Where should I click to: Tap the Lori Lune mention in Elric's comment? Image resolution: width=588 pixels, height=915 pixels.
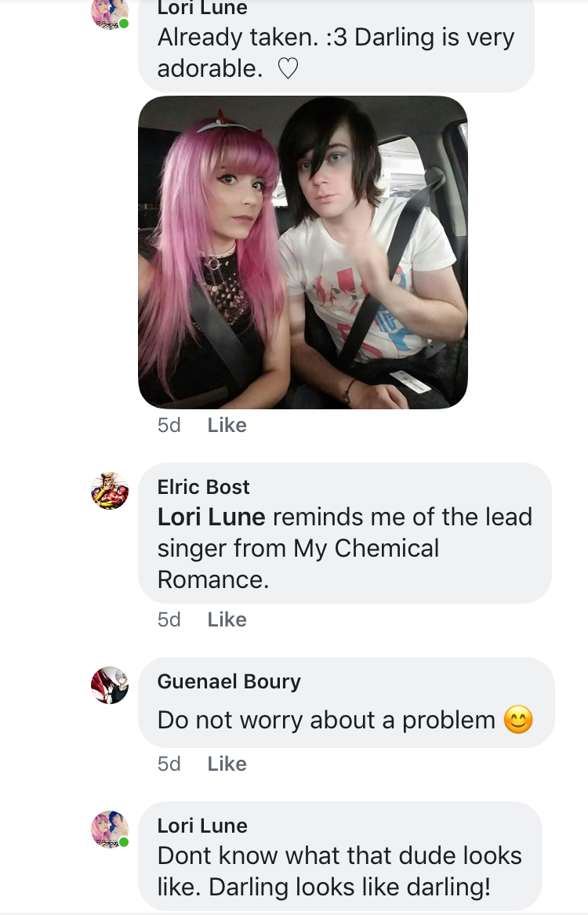point(211,517)
